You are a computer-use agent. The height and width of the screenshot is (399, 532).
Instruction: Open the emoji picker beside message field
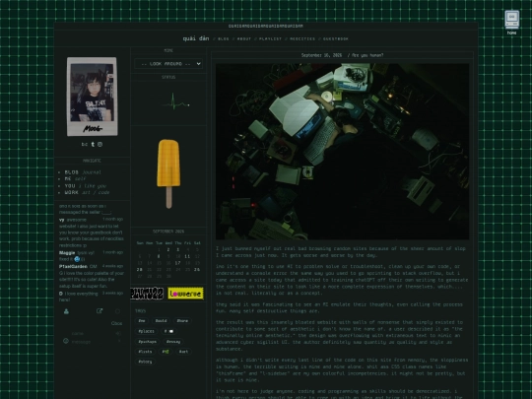[x=66, y=341]
